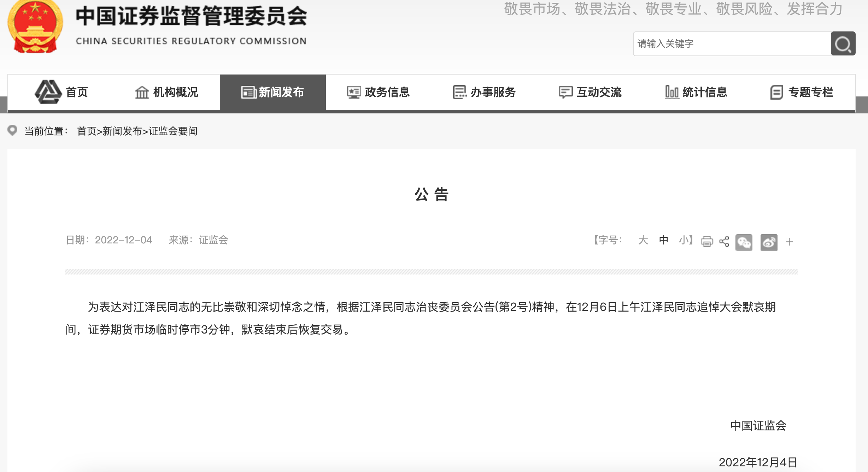The width and height of the screenshot is (868, 472).
Task: Click the search magnifier button
Action: click(843, 44)
